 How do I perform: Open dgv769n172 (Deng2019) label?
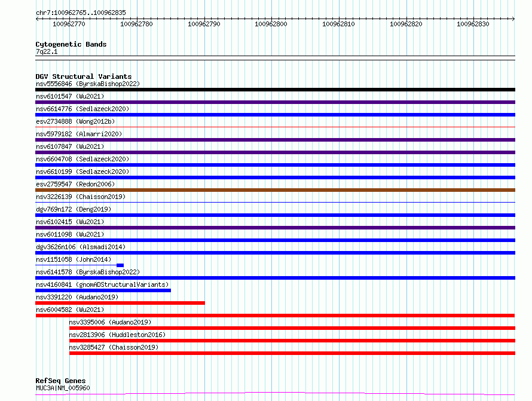[74, 209]
